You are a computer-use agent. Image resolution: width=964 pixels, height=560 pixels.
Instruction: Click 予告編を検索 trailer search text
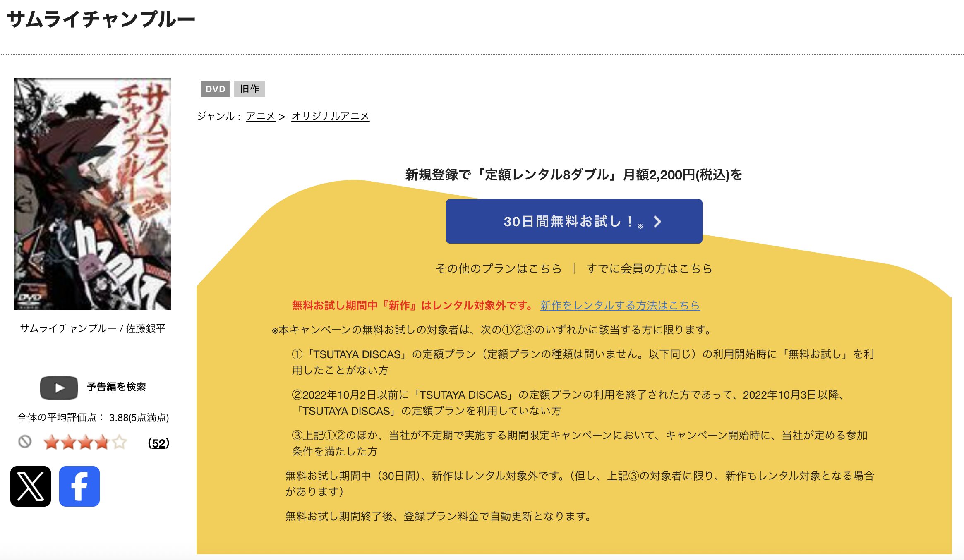pos(116,387)
